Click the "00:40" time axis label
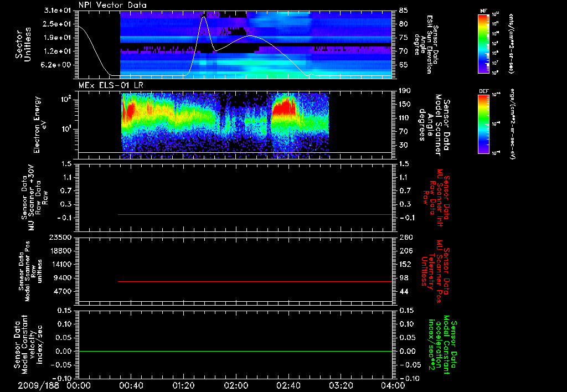This screenshot has height=392, width=567. [x=131, y=385]
